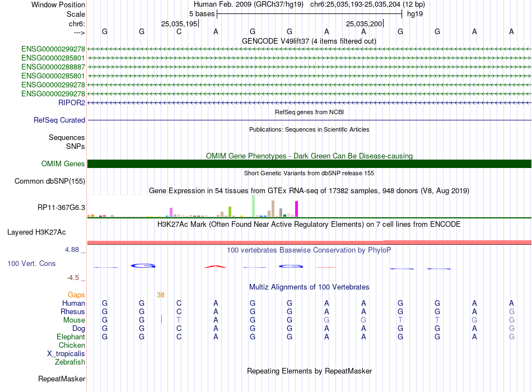Viewport: 532px width, 392px height.
Task: Click the orange insertion tick in the Mouse row
Action: (161, 319)
